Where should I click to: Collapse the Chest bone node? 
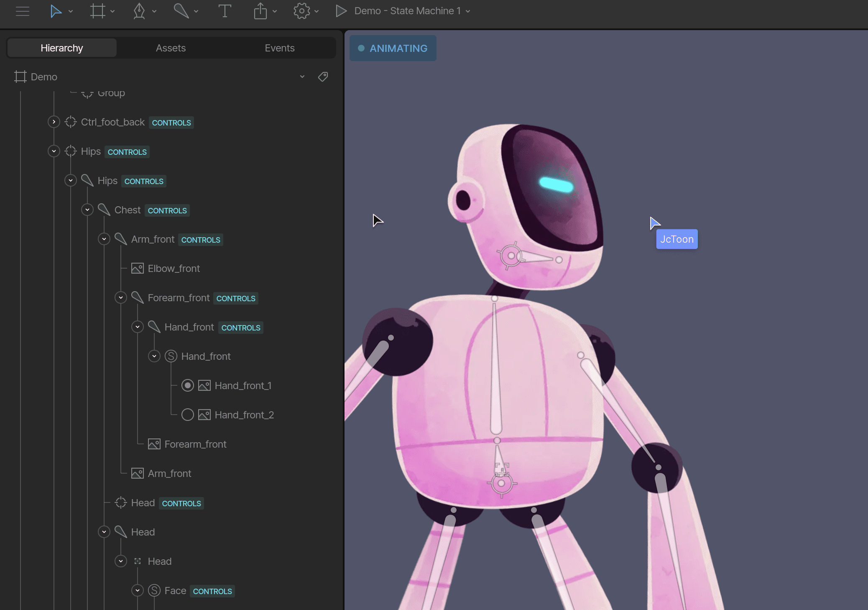87,210
